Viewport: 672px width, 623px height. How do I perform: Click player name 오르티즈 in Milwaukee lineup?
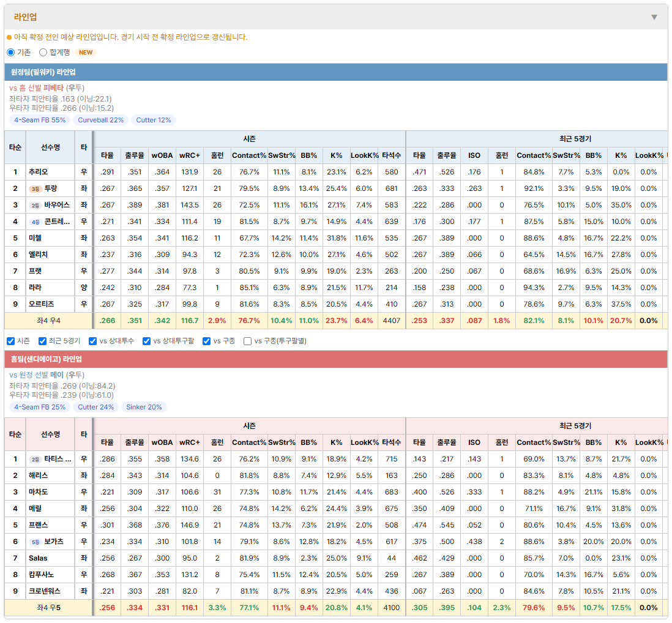(41, 304)
